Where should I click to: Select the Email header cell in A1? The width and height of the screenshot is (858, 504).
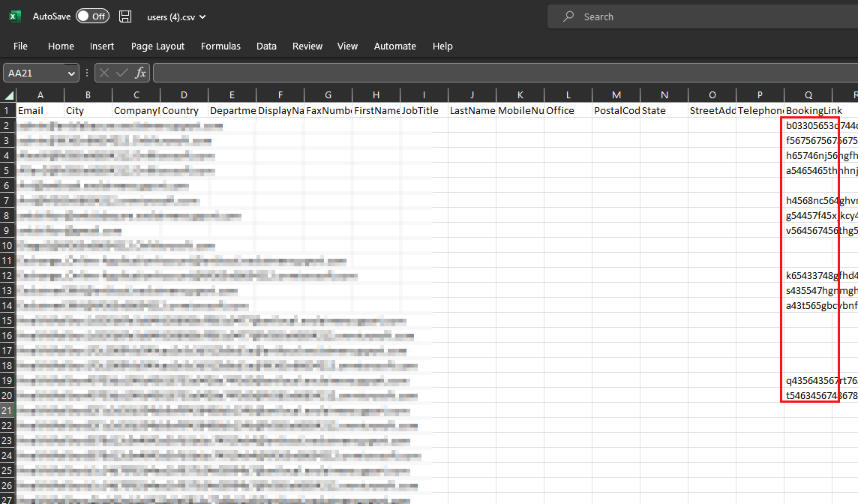tap(40, 110)
